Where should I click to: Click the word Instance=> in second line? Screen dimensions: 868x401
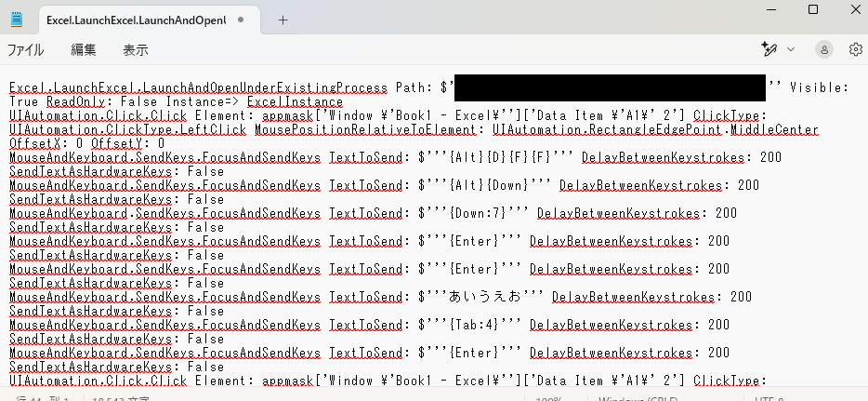(x=203, y=102)
